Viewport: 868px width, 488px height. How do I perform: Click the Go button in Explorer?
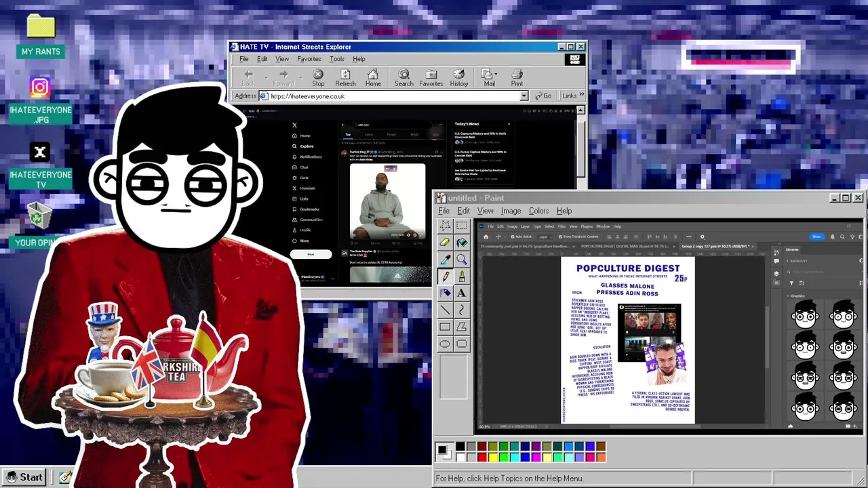coord(543,96)
